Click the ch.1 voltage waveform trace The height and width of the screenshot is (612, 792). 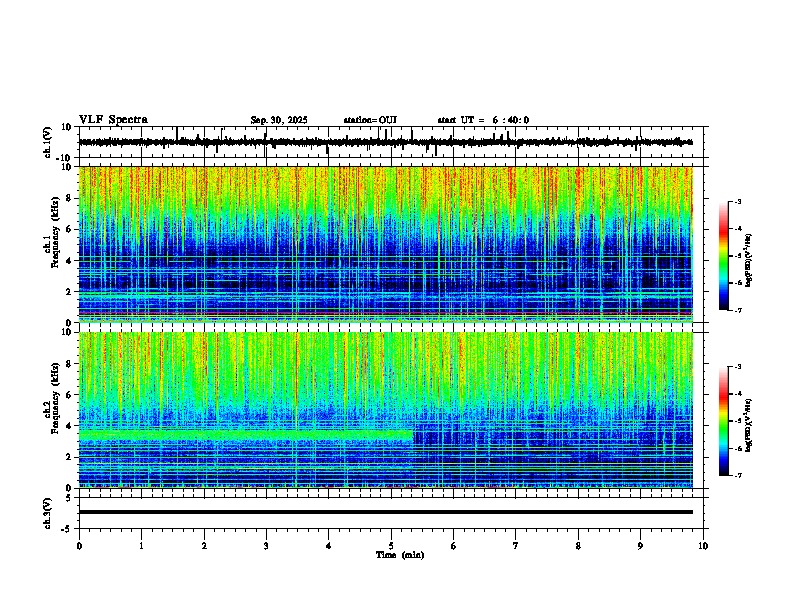coord(385,142)
